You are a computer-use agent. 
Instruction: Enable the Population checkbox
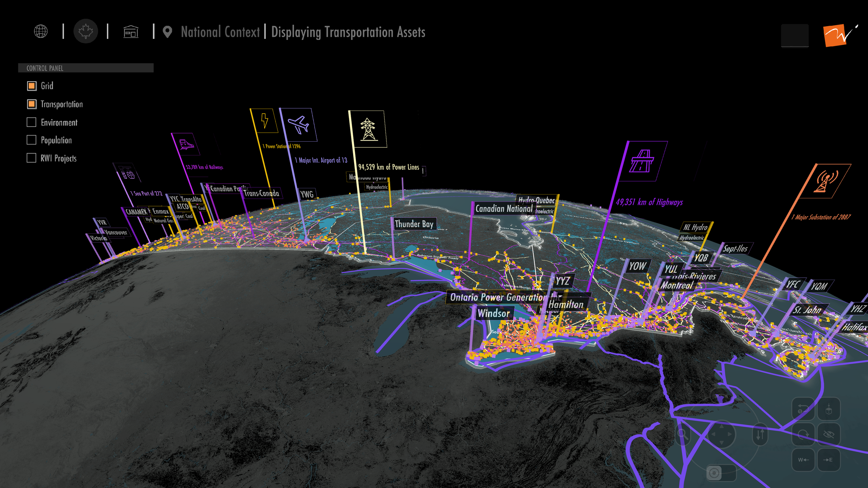(x=32, y=140)
